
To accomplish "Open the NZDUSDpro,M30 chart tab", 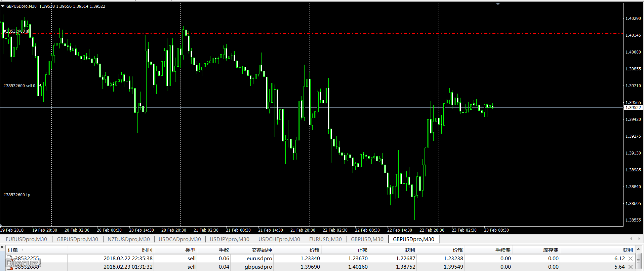I will (129, 239).
